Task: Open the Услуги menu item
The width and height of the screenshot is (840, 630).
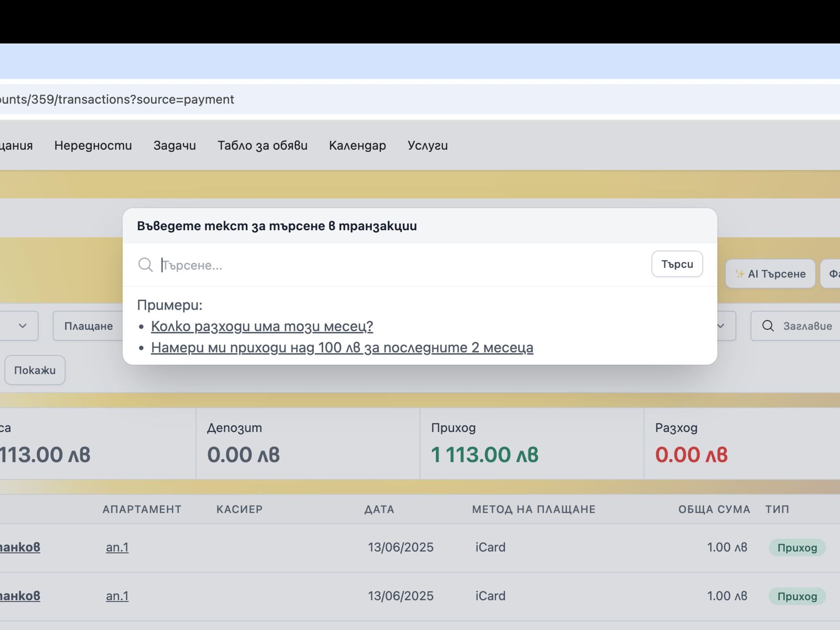Action: 427,146
